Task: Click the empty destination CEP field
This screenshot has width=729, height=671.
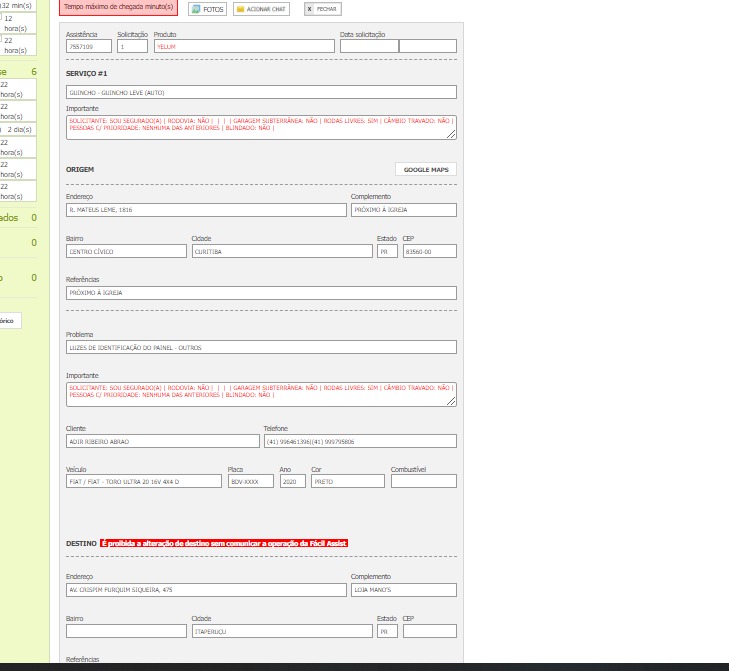Action: pyautogui.click(x=430, y=631)
